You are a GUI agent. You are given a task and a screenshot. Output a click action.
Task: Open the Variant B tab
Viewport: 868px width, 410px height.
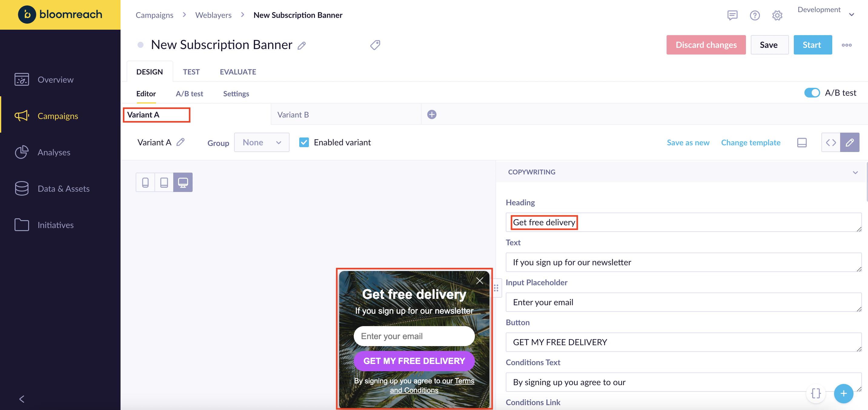(293, 114)
